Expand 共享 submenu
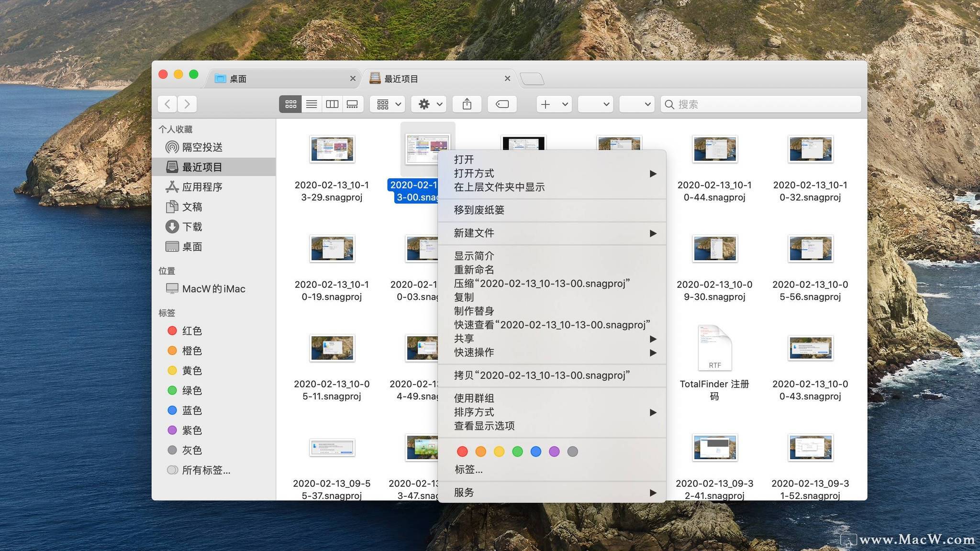This screenshot has height=551, width=980. point(552,339)
